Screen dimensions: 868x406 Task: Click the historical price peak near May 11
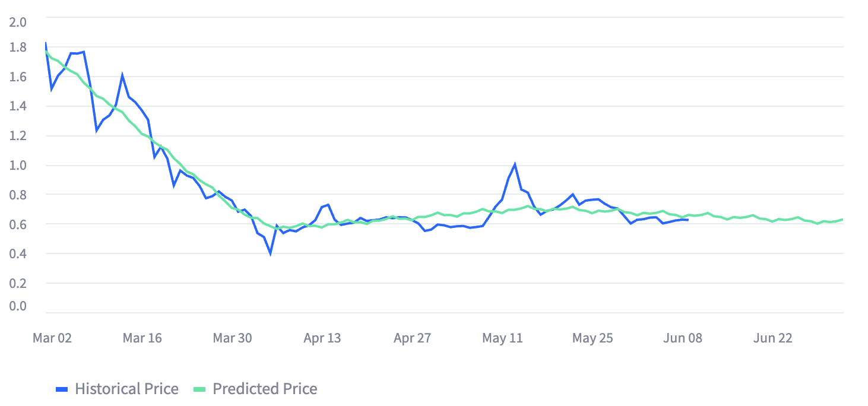[515, 164]
